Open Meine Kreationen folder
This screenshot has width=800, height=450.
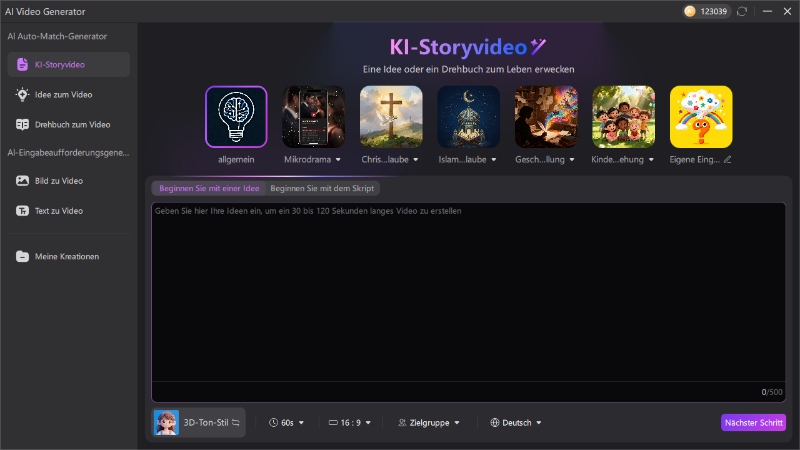point(68,256)
